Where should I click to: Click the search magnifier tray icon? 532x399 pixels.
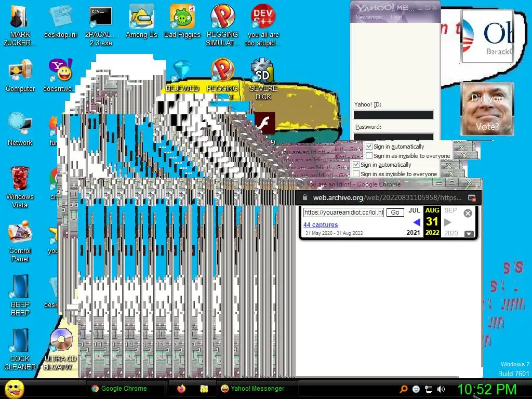pos(403,389)
